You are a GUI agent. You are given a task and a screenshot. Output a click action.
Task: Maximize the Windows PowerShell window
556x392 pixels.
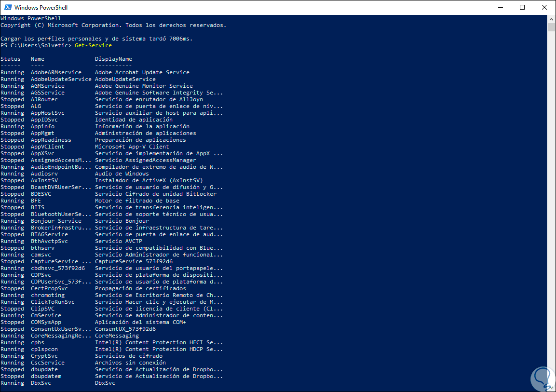point(522,7)
